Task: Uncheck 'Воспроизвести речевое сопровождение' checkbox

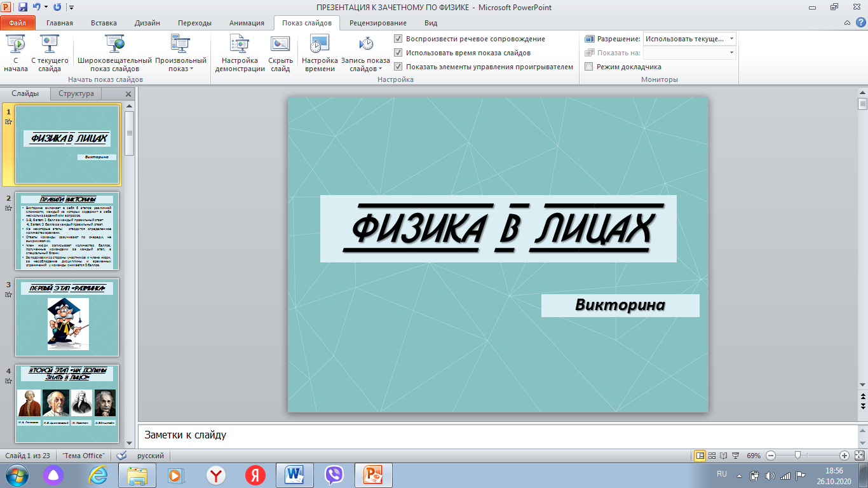Action: coord(398,39)
